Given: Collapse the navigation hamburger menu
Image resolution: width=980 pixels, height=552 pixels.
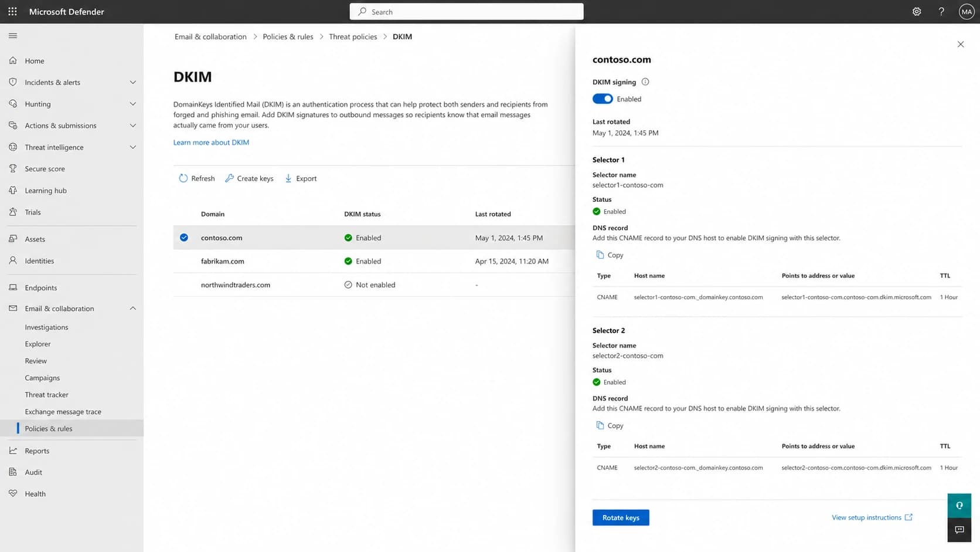Looking at the screenshot, I should [x=13, y=36].
